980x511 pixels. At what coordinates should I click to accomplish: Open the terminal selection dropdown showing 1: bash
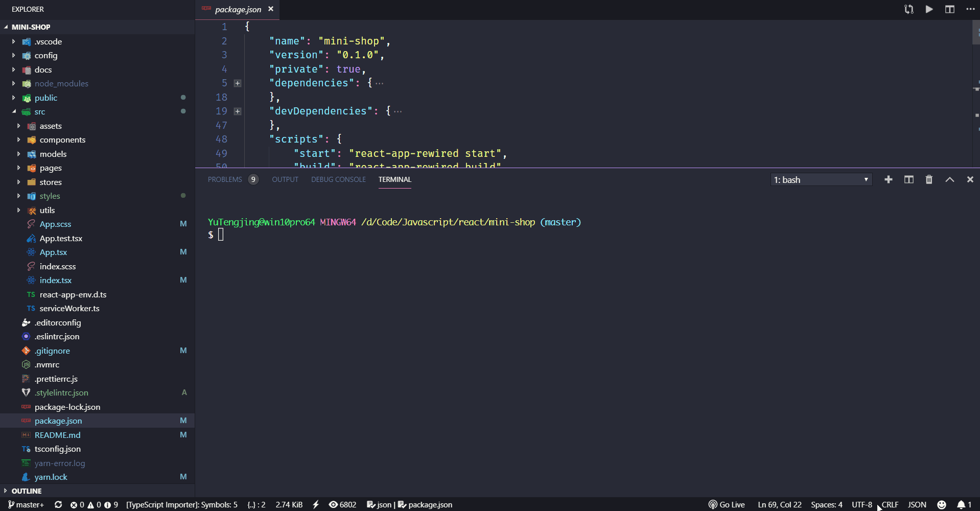pos(821,179)
